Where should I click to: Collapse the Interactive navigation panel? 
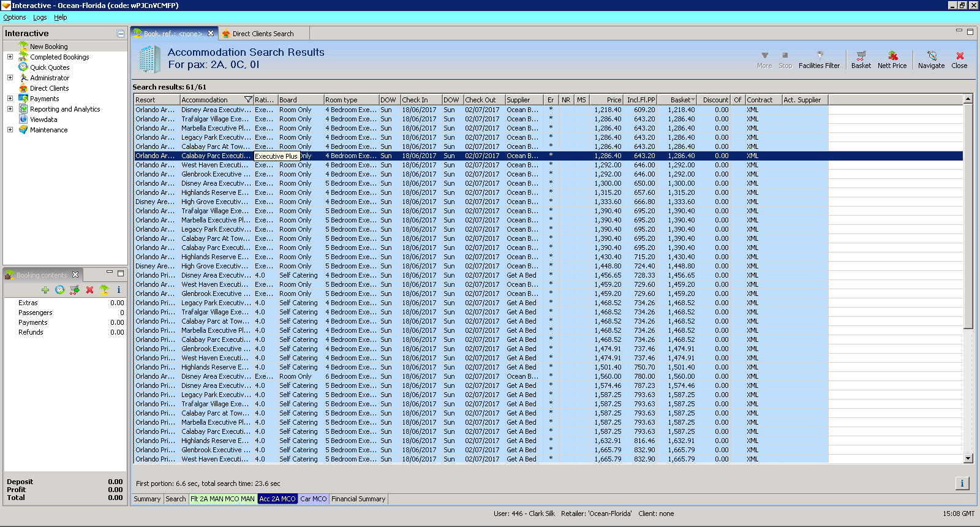[121, 34]
